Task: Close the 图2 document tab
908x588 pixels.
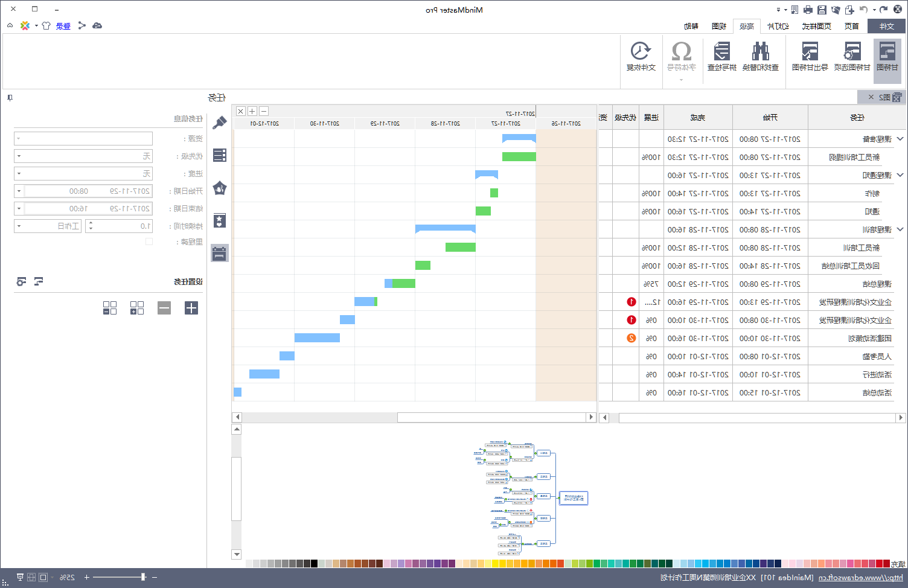Action: click(x=871, y=97)
